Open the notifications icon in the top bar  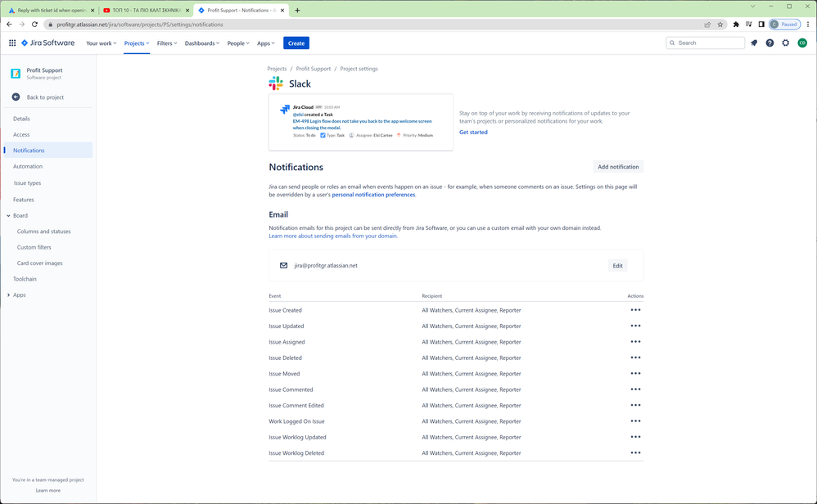754,43
